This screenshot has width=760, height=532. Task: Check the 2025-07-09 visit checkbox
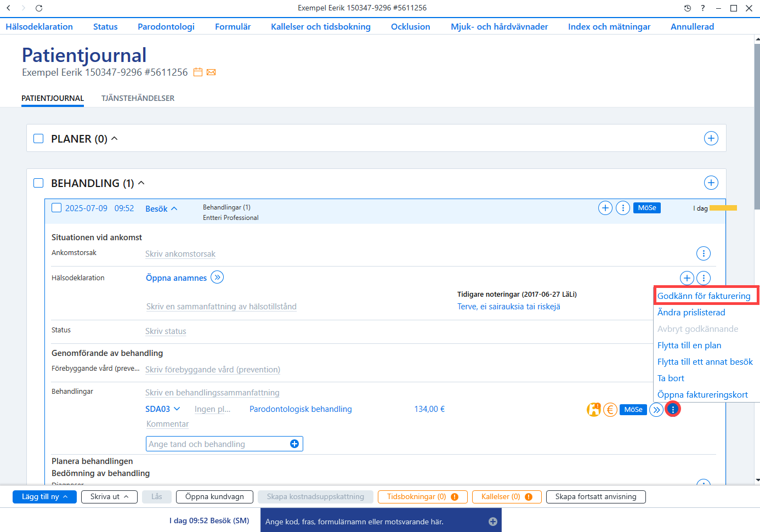point(56,208)
